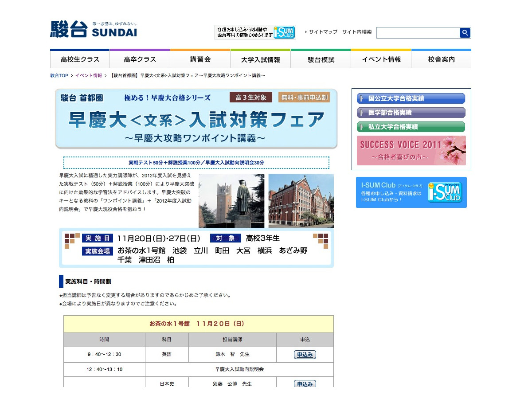Click the 実施会場 label in info box
532x399 pixels.
tap(98, 251)
